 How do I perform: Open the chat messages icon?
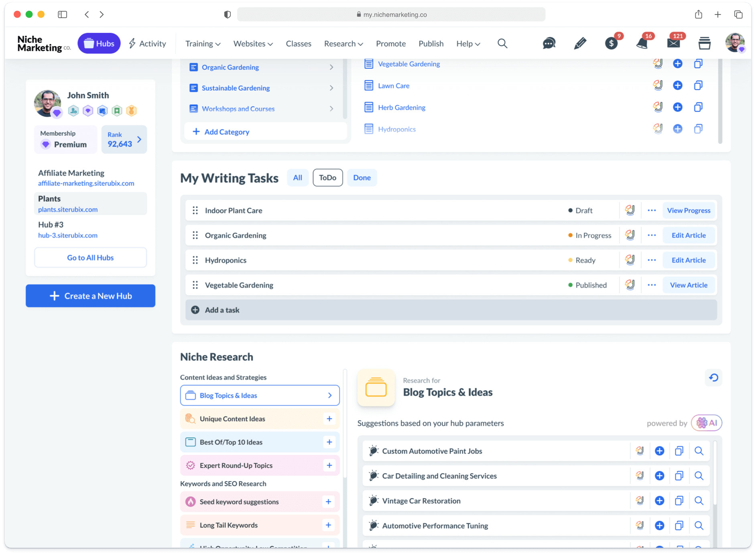click(x=549, y=43)
